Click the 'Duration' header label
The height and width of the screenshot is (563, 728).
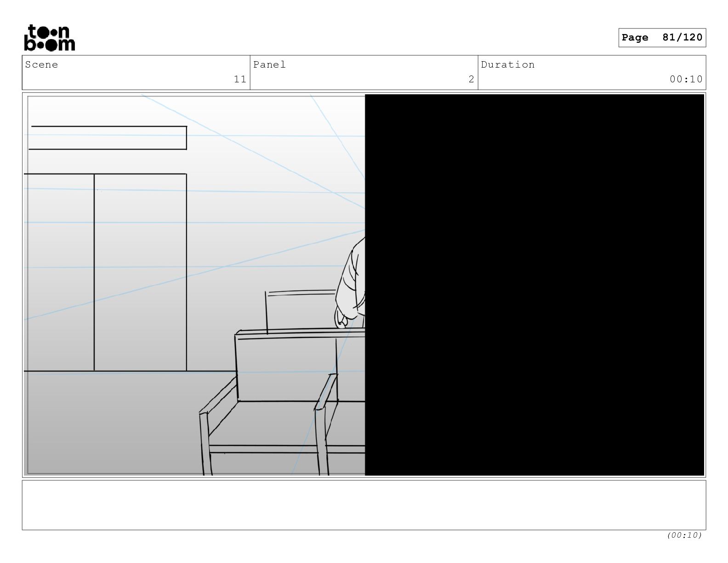coord(508,65)
